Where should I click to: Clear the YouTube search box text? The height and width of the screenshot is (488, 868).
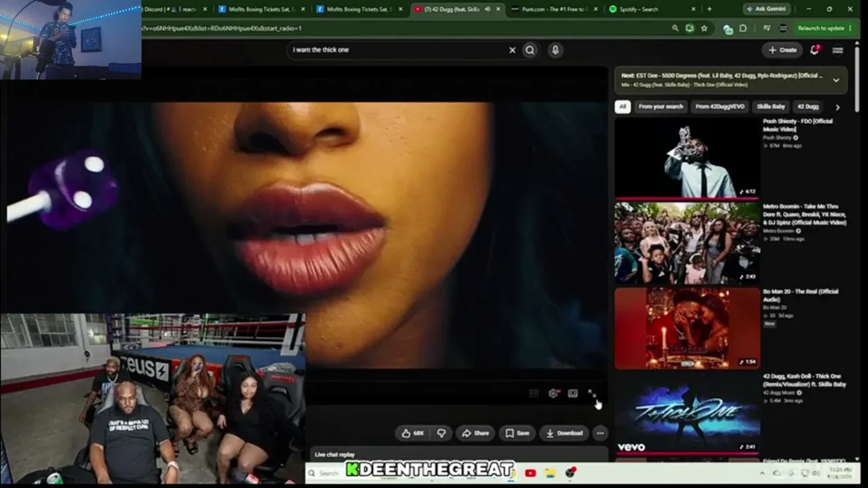tap(512, 49)
